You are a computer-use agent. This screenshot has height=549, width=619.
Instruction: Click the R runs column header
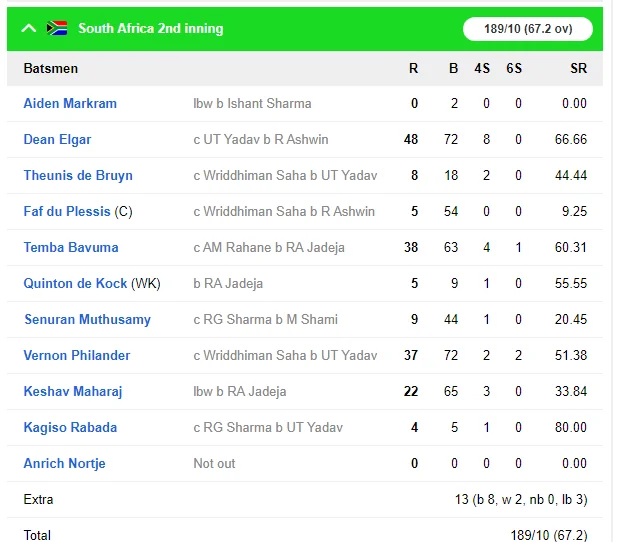tap(413, 68)
